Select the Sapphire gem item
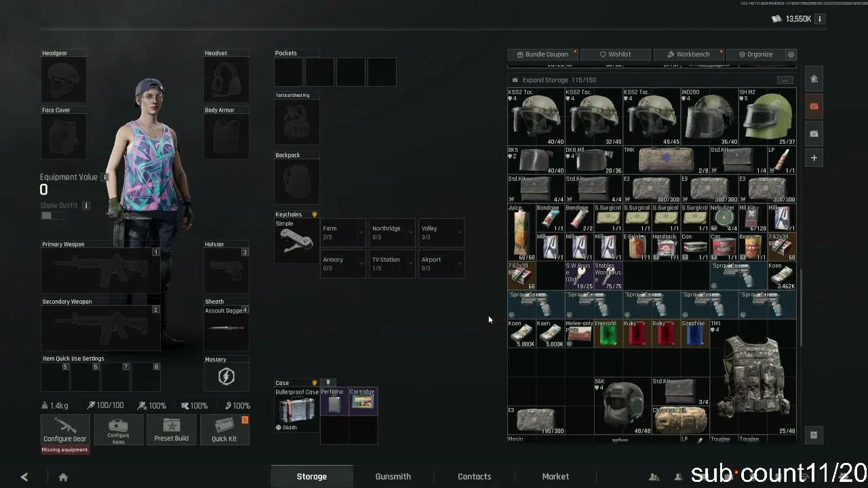Viewport: 868px width, 488px height. pos(695,333)
